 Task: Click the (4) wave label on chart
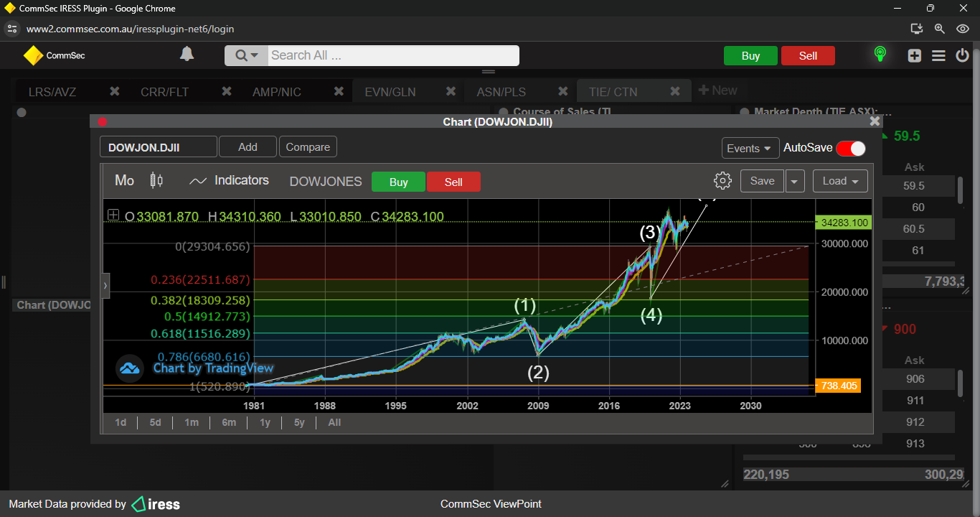pos(651,315)
